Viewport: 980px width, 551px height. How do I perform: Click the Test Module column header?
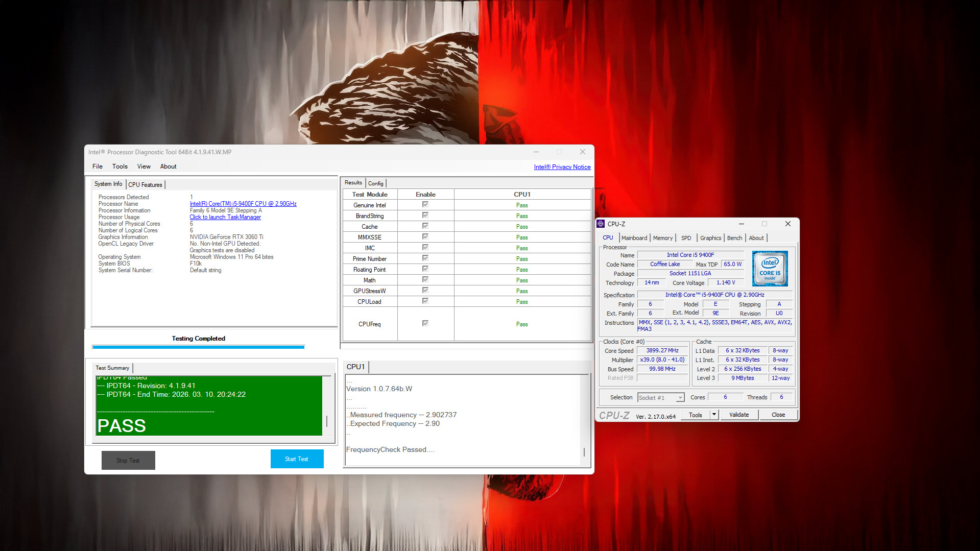coord(370,194)
